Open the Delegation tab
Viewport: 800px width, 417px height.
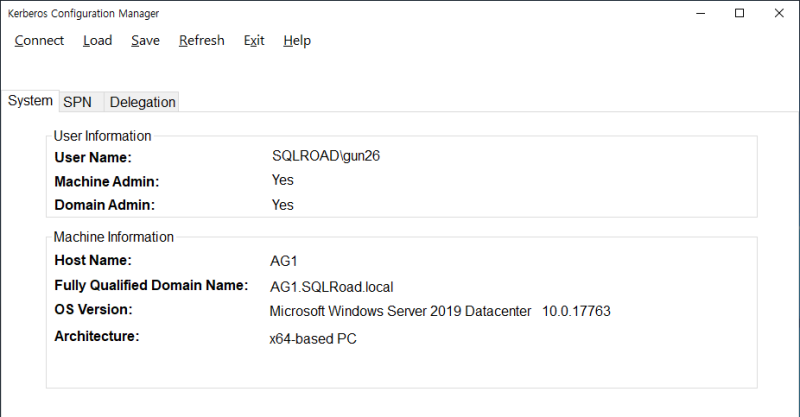point(142,102)
